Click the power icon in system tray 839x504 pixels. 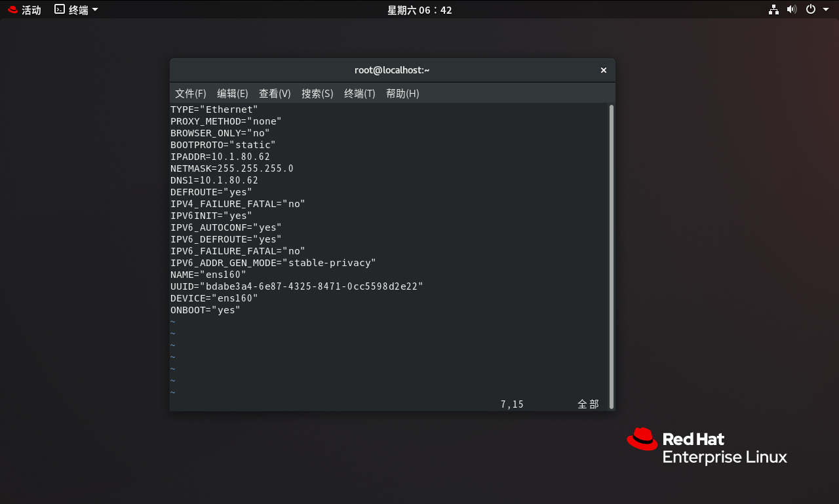point(811,9)
